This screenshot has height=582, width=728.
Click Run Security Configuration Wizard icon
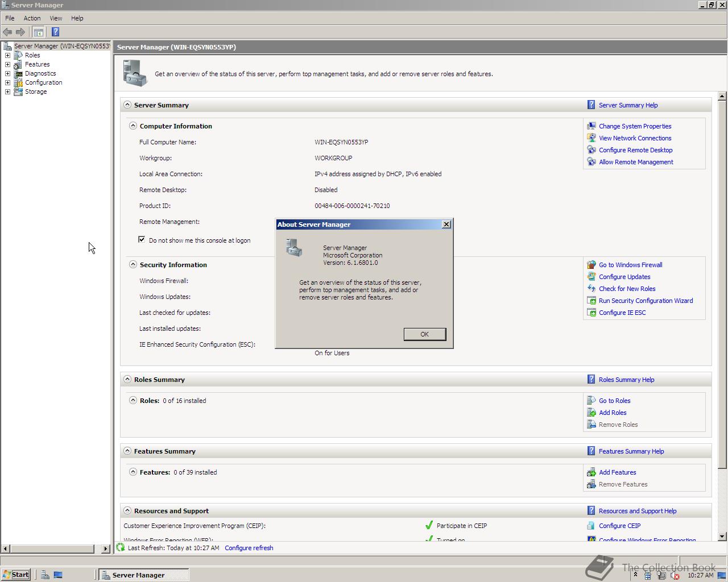coord(591,301)
